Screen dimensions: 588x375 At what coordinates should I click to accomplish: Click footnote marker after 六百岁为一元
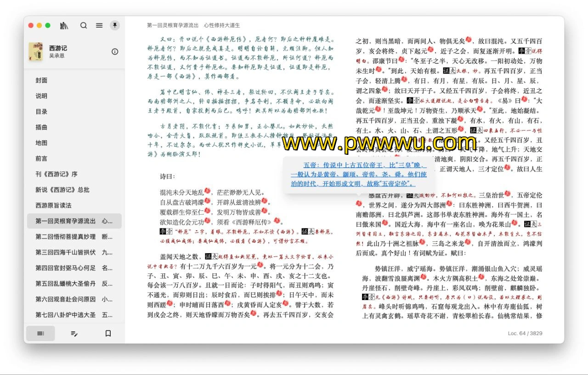point(260,265)
